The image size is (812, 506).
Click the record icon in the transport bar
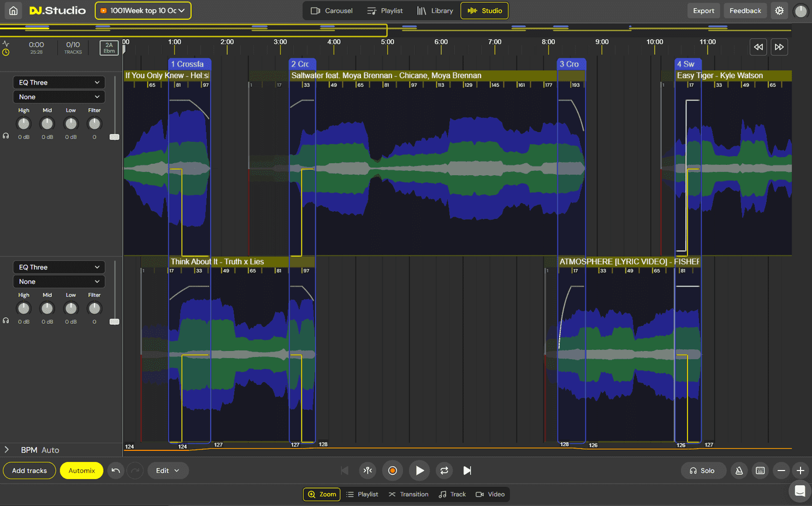pos(393,471)
